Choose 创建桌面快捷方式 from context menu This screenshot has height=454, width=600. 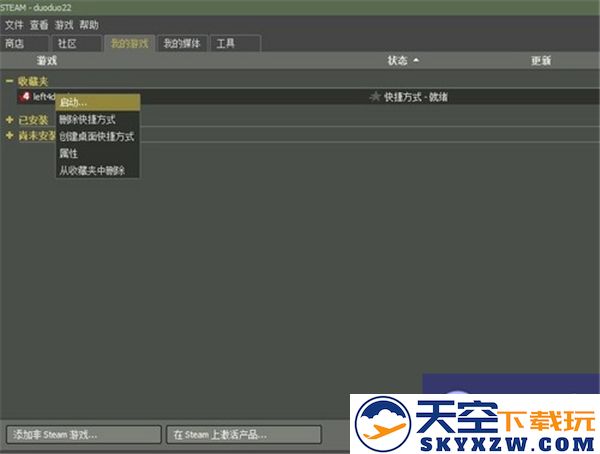(x=98, y=136)
